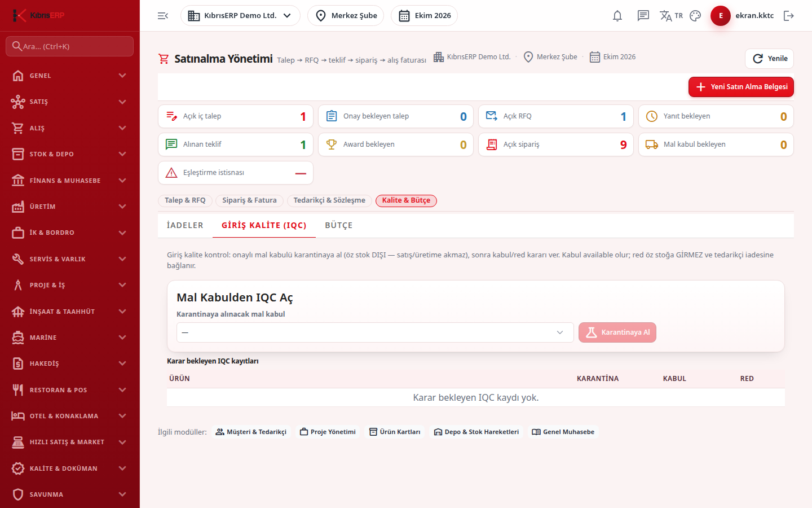812x508 pixels.
Task: Select the Talep & RFQ group chip
Action: point(185,200)
